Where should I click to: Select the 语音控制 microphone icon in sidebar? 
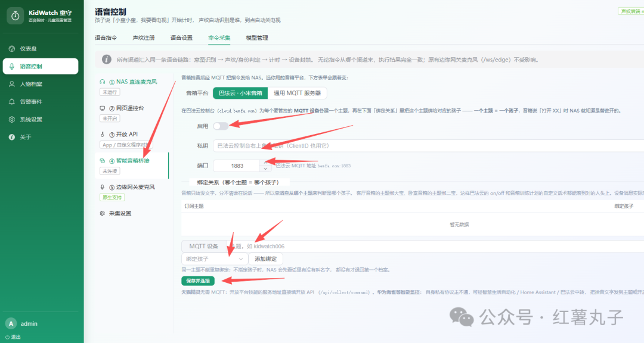point(11,67)
